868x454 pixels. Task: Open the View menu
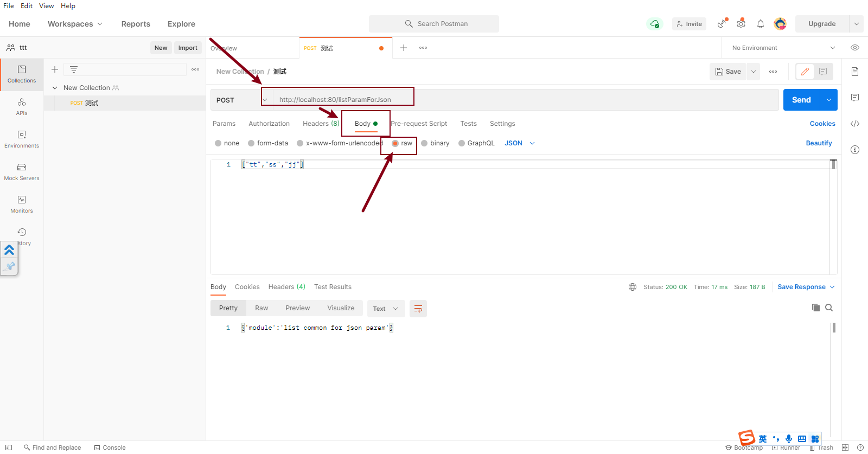coord(46,5)
